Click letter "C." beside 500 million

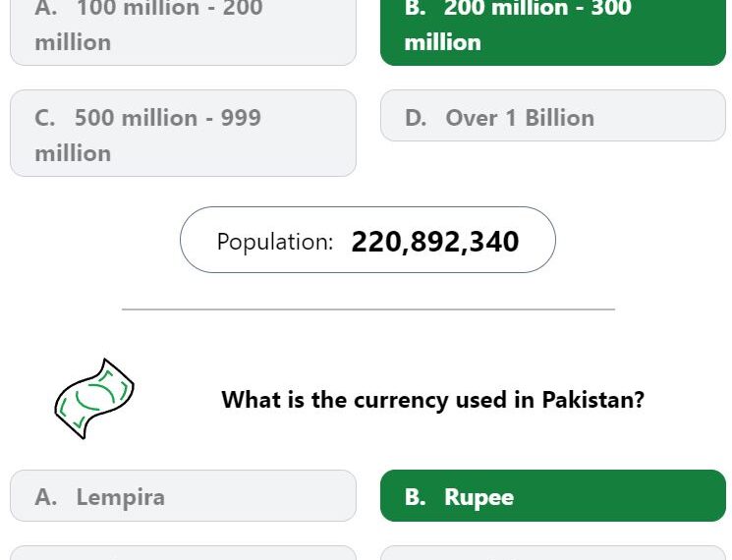click(x=45, y=118)
